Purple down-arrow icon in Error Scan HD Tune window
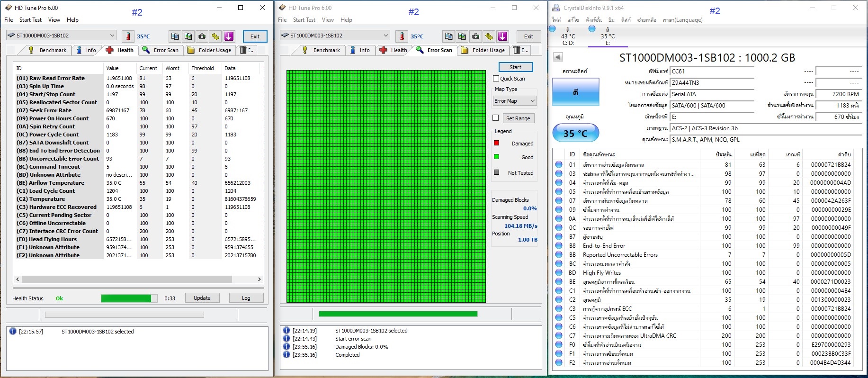This screenshot has width=868, height=378. [503, 36]
